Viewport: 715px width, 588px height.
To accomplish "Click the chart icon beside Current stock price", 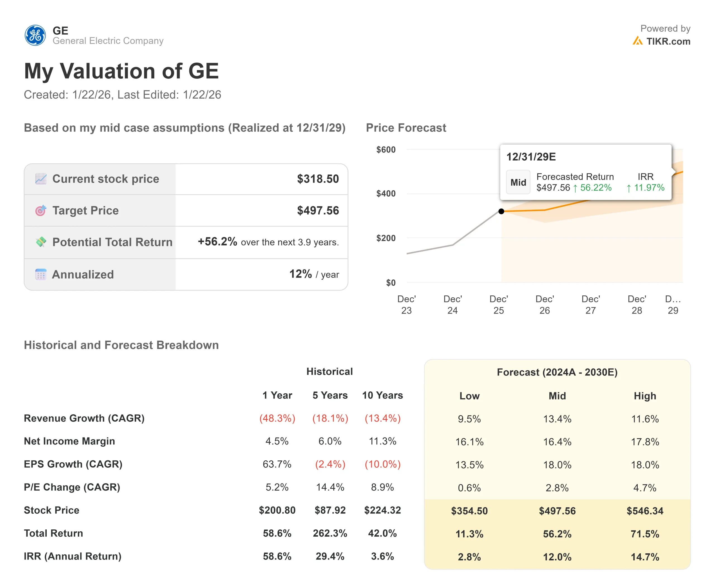I will pyautogui.click(x=41, y=179).
